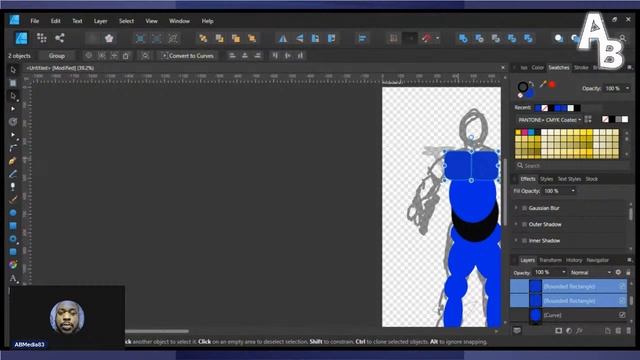The image size is (640, 360).
Task: Click Move to Back arrange icon
Action: click(x=203, y=38)
